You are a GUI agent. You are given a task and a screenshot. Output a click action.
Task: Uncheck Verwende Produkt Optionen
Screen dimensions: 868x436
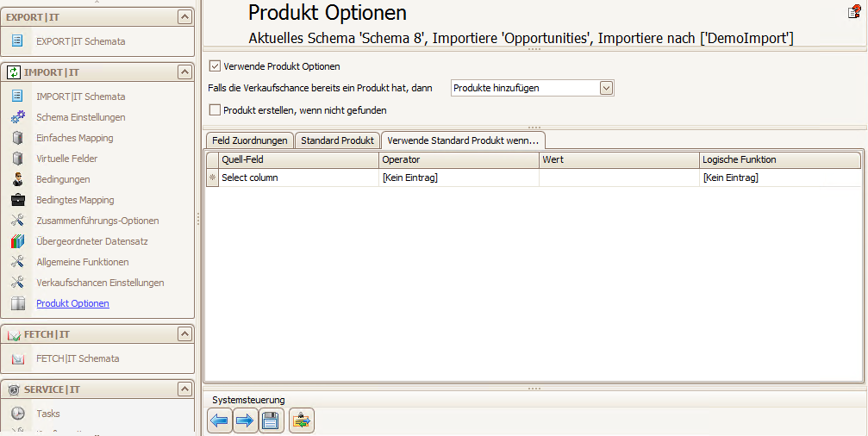(215, 66)
